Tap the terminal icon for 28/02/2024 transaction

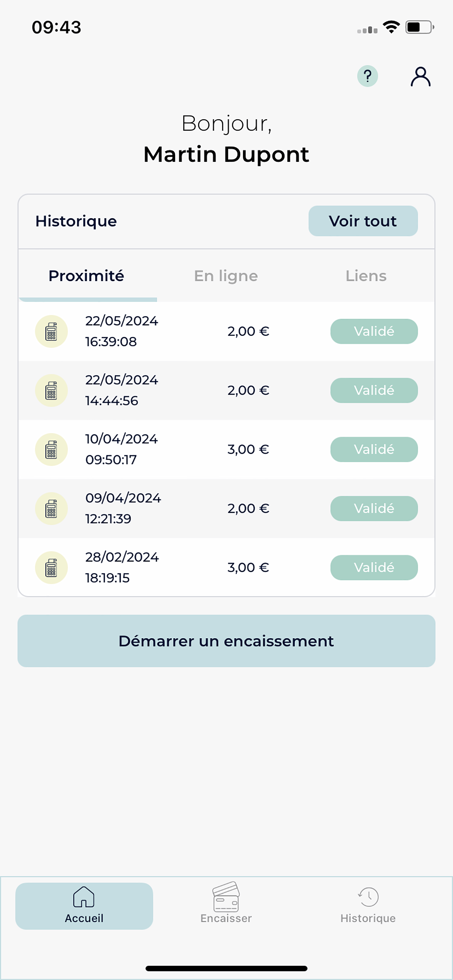(x=51, y=567)
